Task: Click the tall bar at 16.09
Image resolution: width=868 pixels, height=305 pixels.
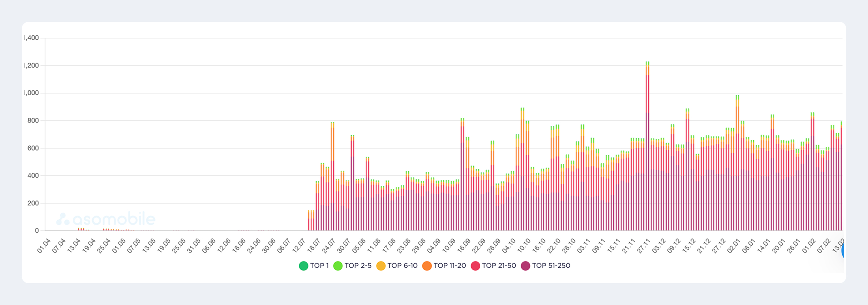Action: tap(462, 174)
